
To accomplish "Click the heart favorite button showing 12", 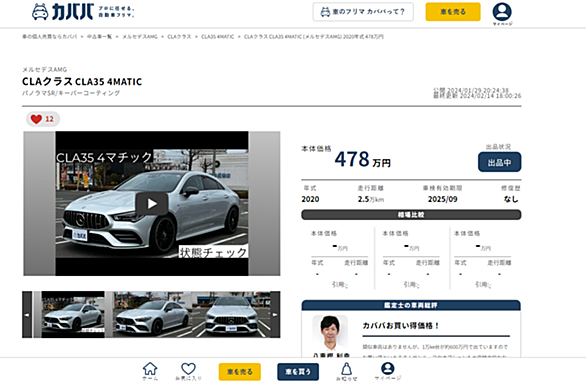I will pos(43,119).
